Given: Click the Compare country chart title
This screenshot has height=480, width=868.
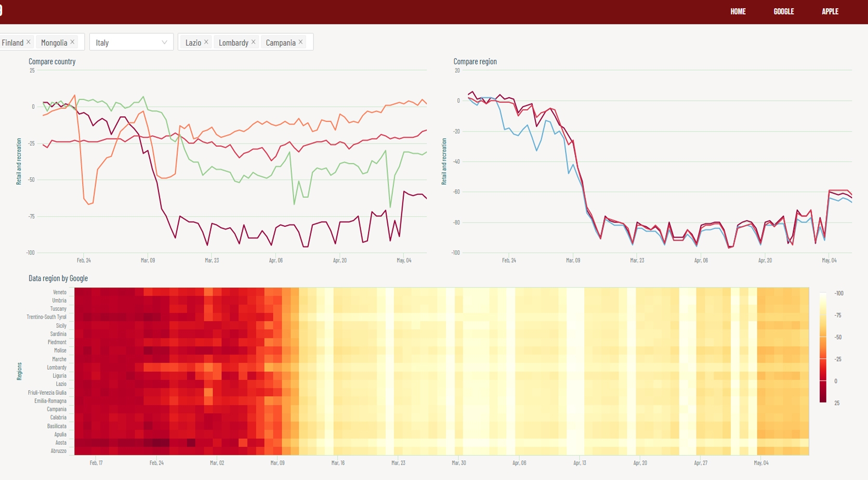Looking at the screenshot, I should click(52, 61).
